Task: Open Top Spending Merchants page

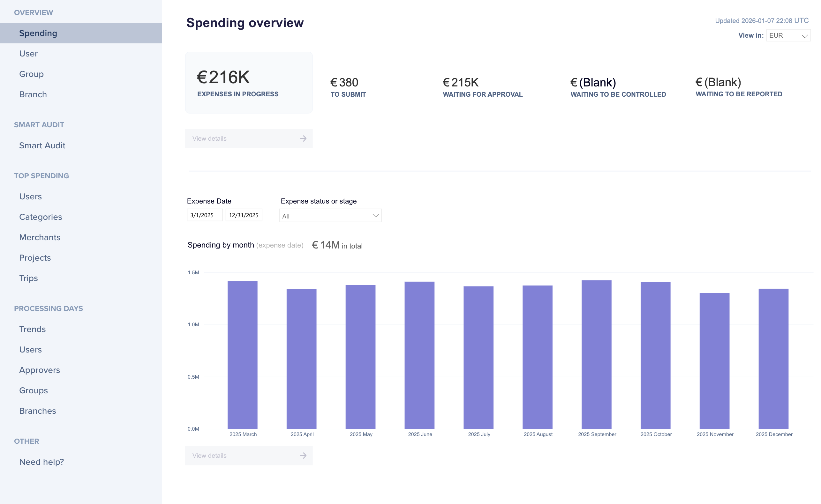Action: click(40, 237)
